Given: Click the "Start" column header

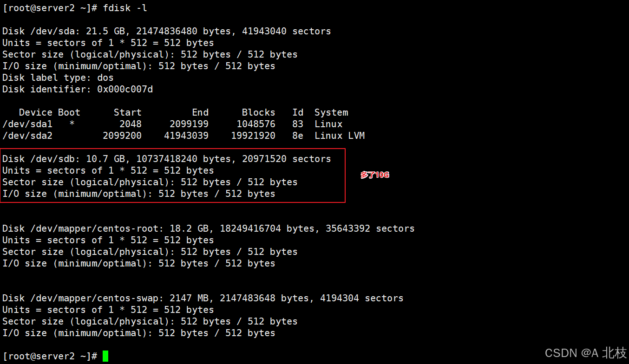Looking at the screenshot, I should [128, 112].
